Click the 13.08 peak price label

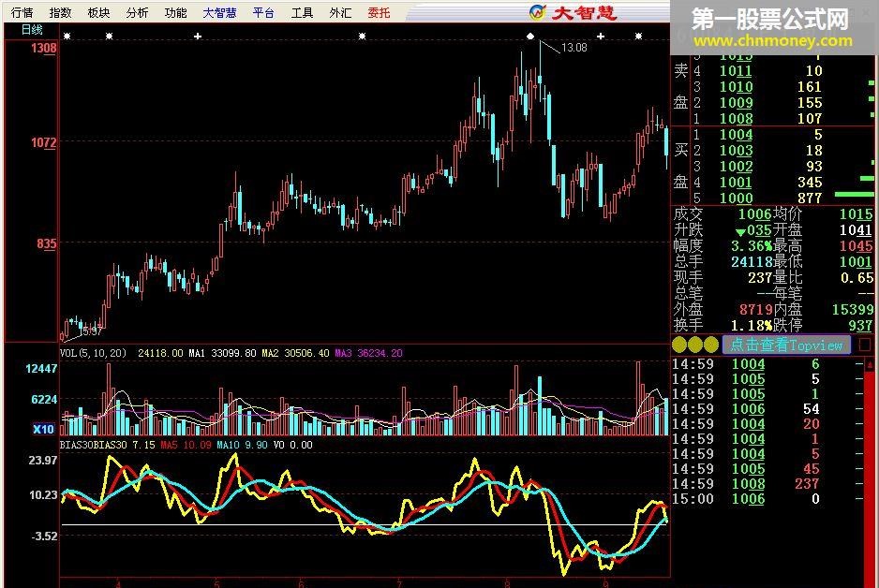(574, 48)
